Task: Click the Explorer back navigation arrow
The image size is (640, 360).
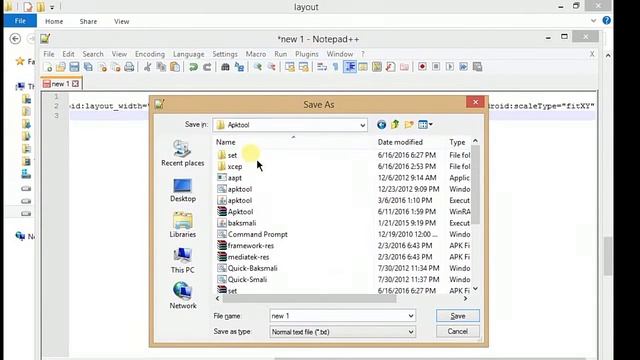Action: click(15, 39)
